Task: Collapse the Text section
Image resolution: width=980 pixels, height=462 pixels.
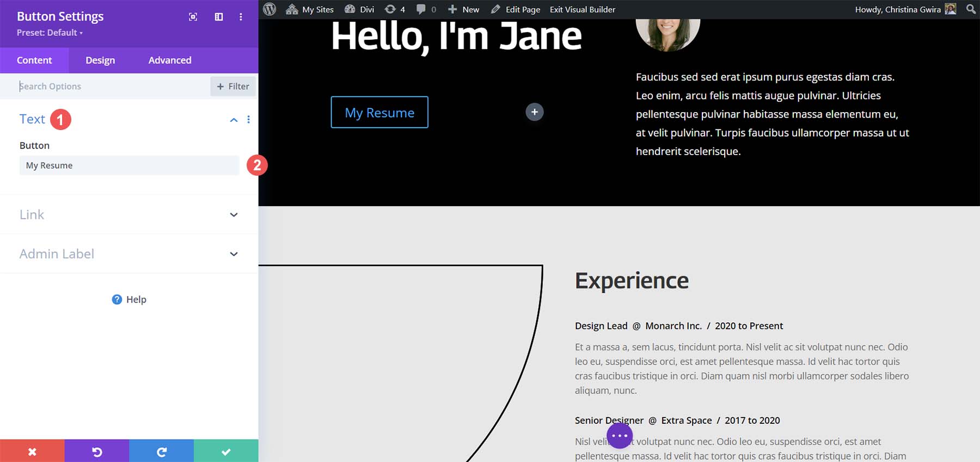Action: (x=234, y=120)
